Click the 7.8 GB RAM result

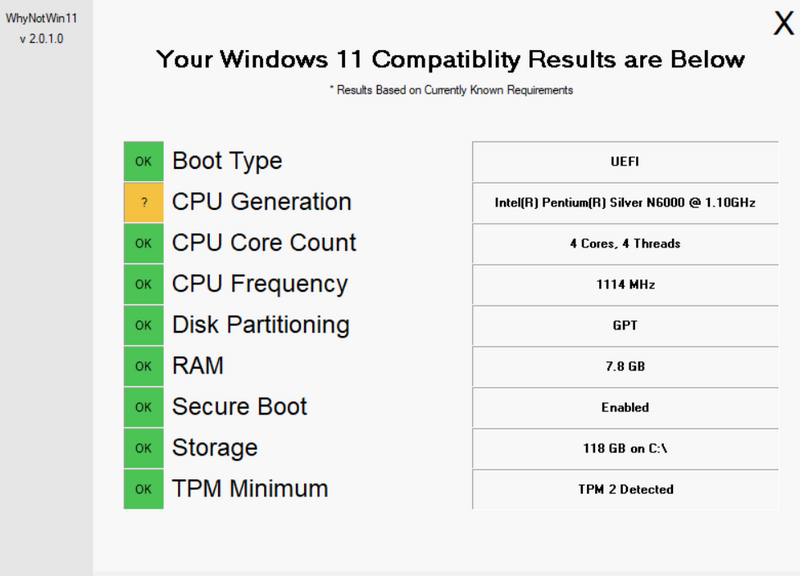(x=626, y=366)
